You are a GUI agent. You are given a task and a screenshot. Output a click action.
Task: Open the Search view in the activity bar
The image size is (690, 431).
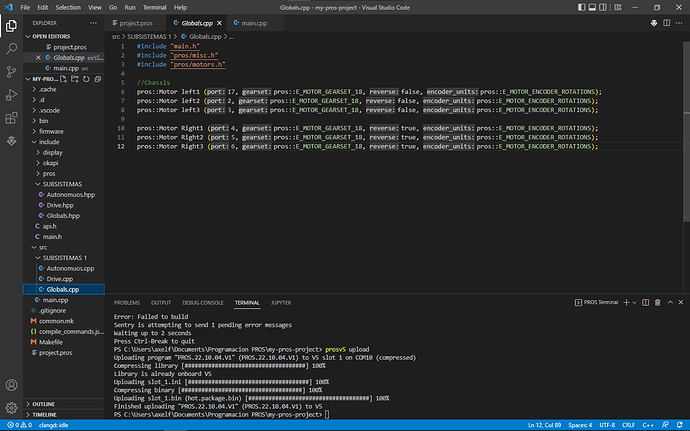[x=11, y=48]
